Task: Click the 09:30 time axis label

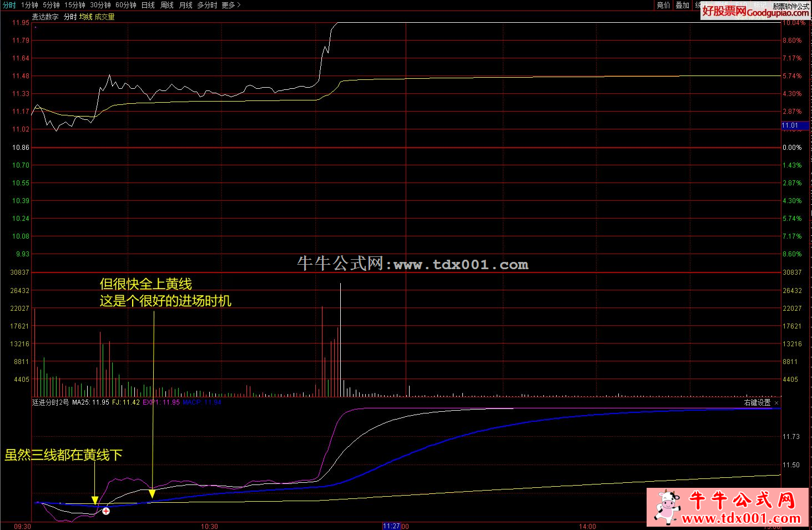Action: tap(22, 526)
